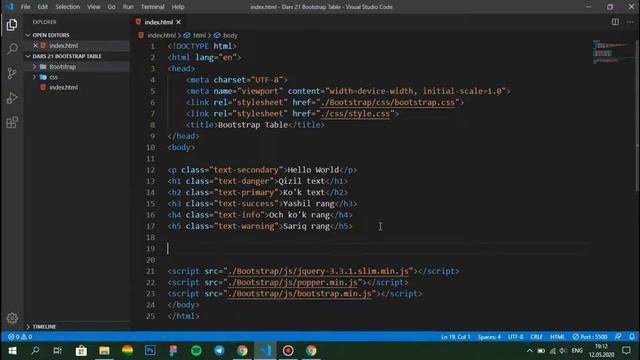Follow ./Bootstrap/css/bootstrap.css link on line 6
Image resolution: width=640 pixels, height=360 pixels.
[388, 102]
